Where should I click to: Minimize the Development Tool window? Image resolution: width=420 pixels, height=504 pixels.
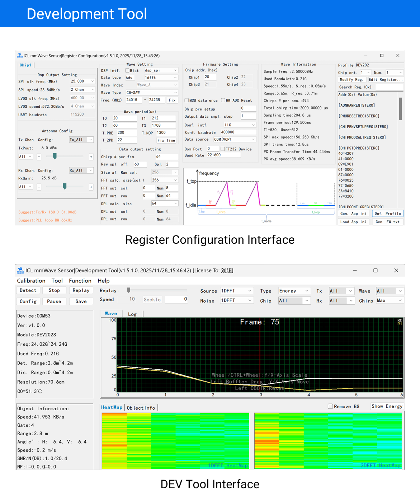pos(355,270)
